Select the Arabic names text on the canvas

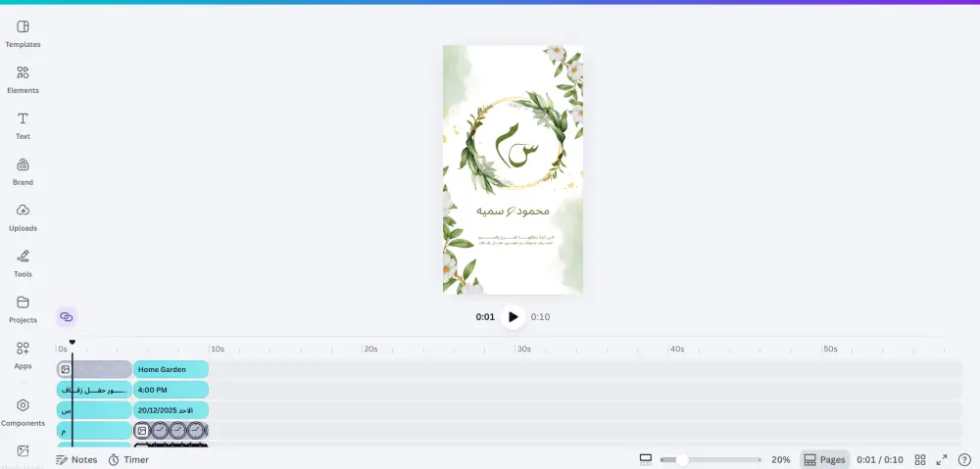pyautogui.click(x=514, y=211)
